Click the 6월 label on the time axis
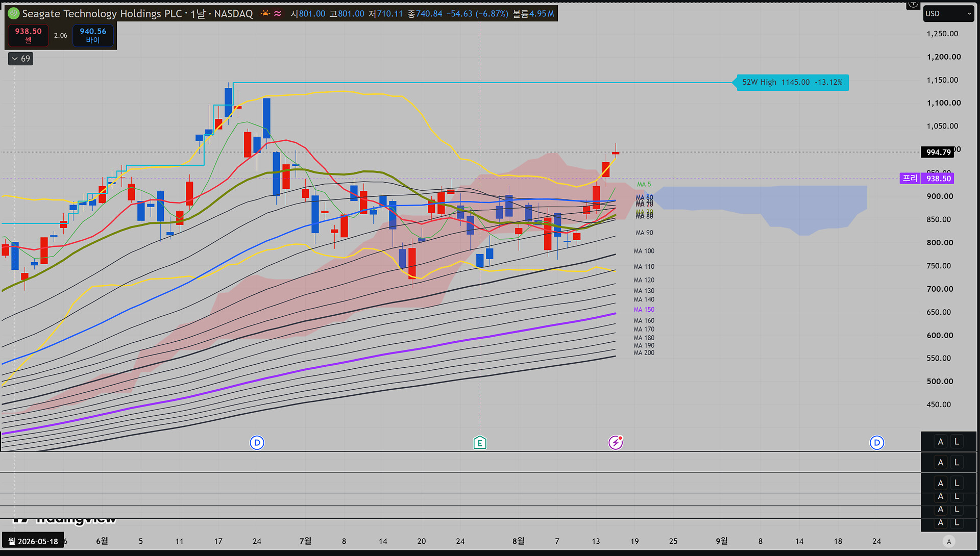Viewport: 980px width, 556px height. (102, 541)
